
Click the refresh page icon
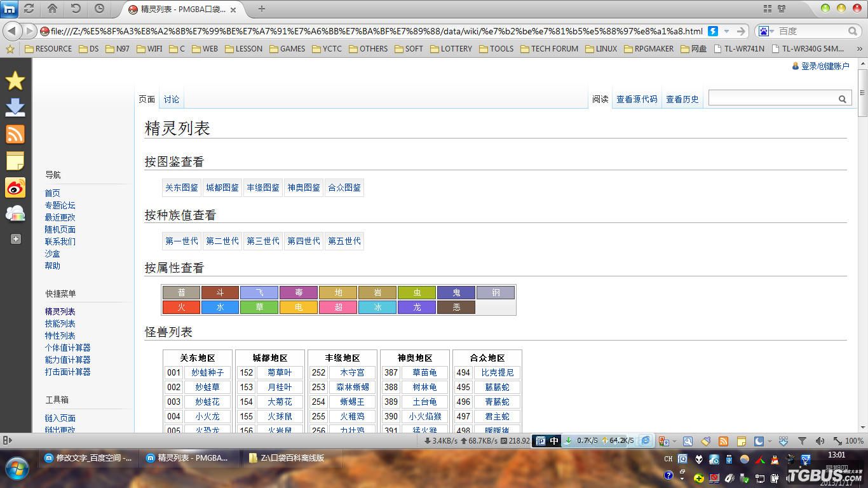[29, 9]
